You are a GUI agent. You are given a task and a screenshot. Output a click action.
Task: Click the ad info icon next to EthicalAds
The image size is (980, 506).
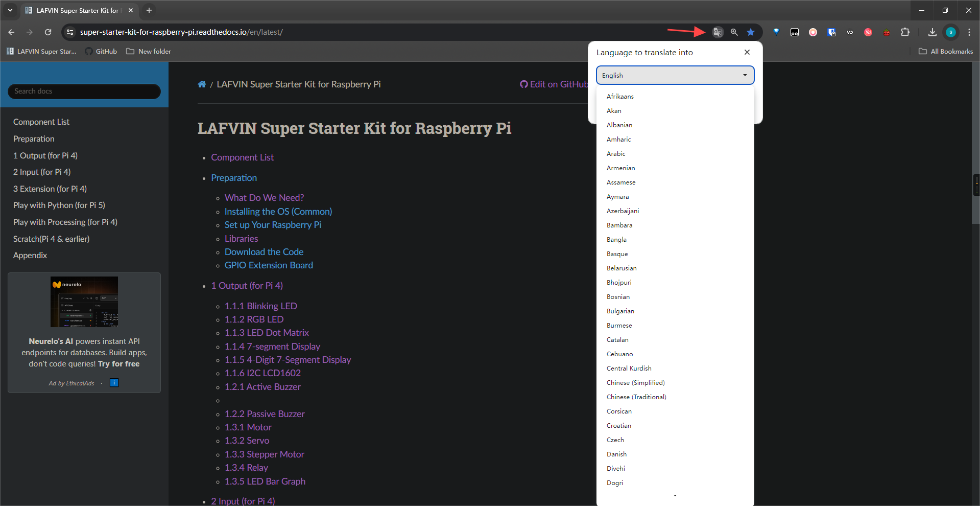(x=114, y=383)
